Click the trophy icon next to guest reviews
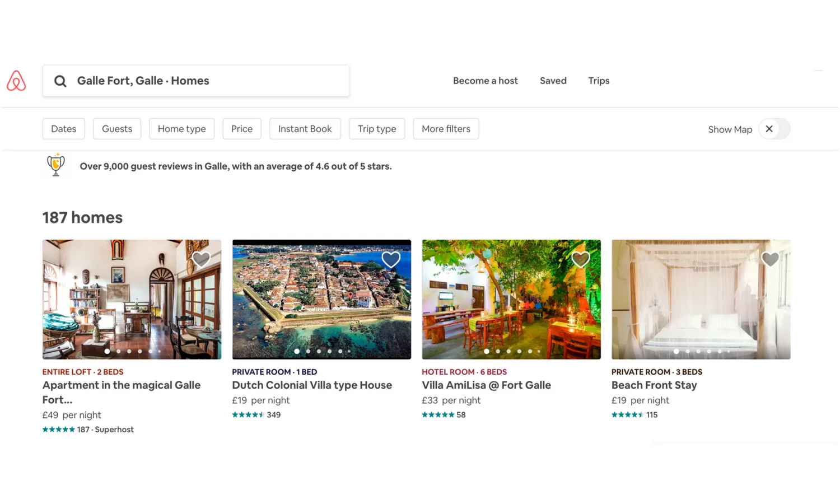This screenshot has height=504, width=840. [x=55, y=165]
